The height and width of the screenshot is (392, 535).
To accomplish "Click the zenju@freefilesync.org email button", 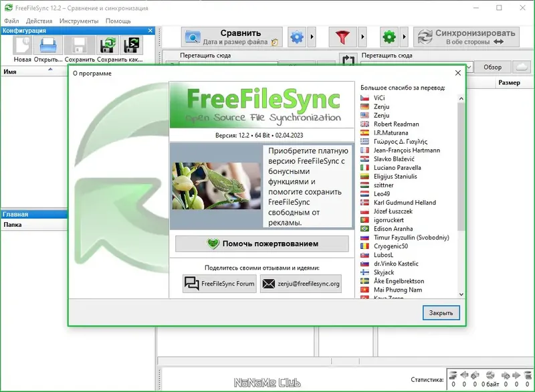I will pos(300,284).
